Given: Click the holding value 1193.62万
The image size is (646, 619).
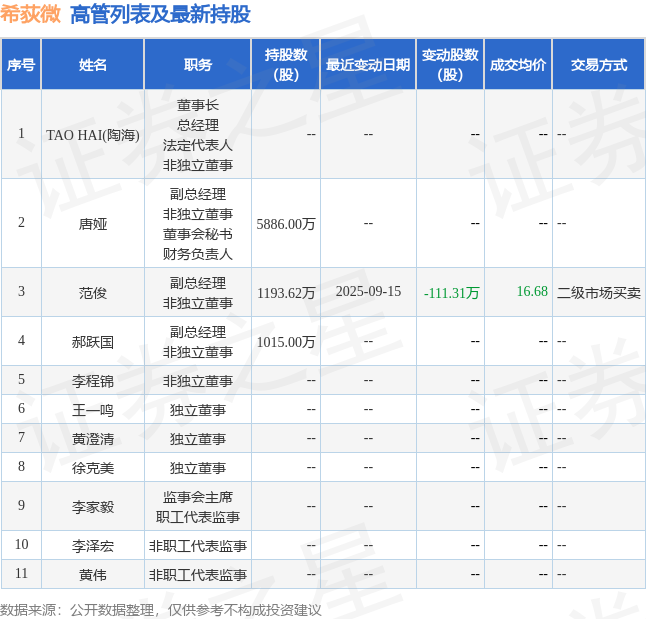Looking at the screenshot, I should coord(286,293).
